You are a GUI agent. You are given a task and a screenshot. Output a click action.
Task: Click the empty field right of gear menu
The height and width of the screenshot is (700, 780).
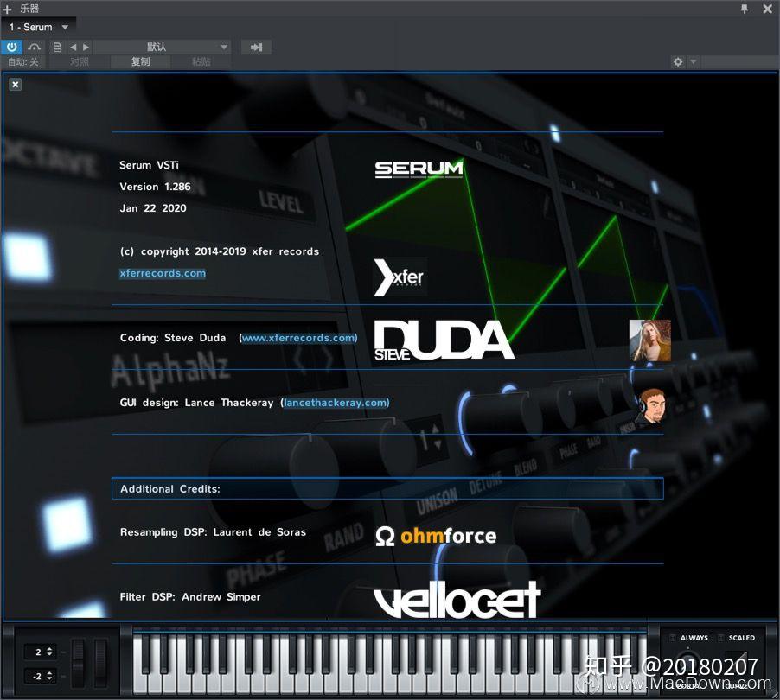point(738,62)
